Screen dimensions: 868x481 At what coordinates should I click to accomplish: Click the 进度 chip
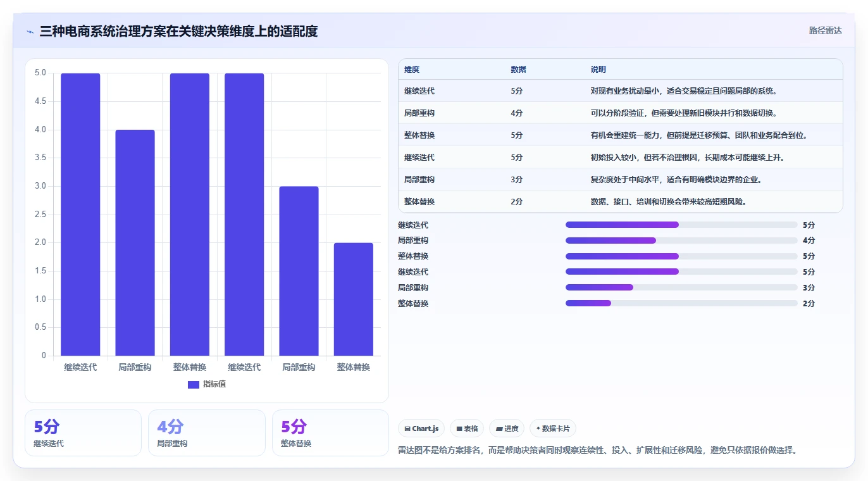(507, 428)
